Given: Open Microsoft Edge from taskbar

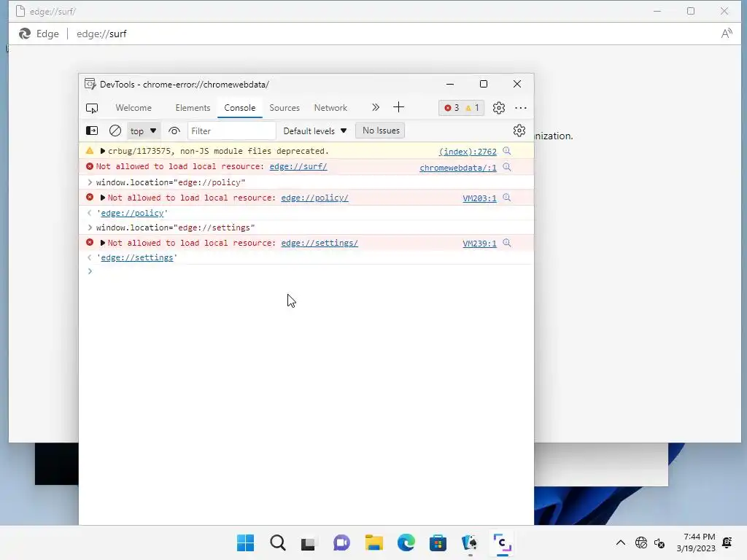Looking at the screenshot, I should pyautogui.click(x=406, y=542).
